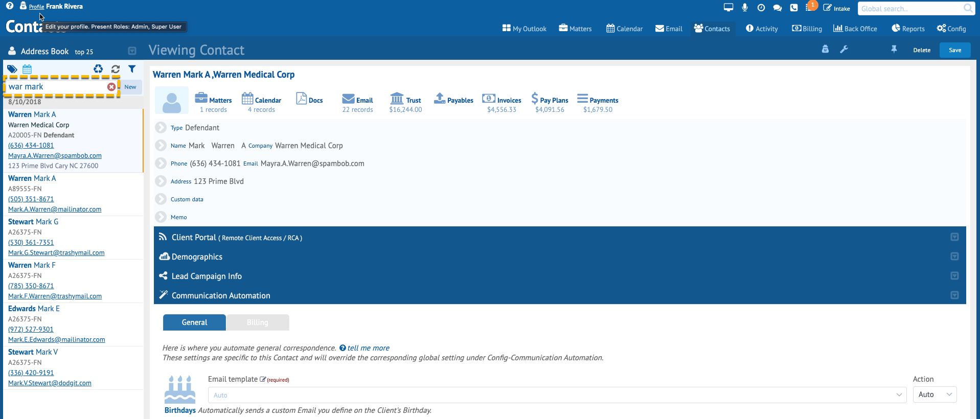Open contact Docs

click(x=309, y=99)
